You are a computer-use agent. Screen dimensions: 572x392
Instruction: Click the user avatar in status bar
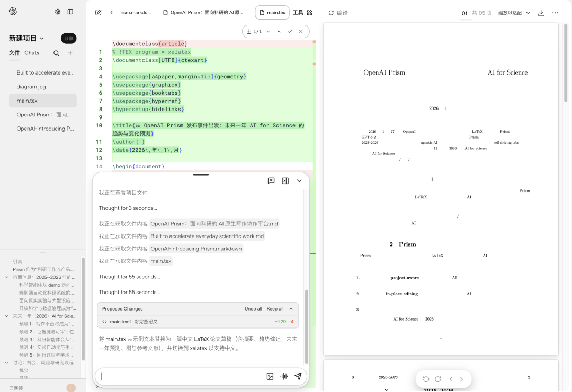point(71,388)
